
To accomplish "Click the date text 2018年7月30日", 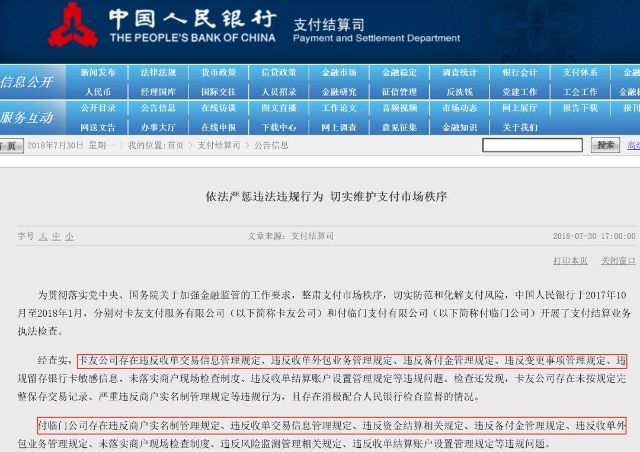I will [55, 145].
